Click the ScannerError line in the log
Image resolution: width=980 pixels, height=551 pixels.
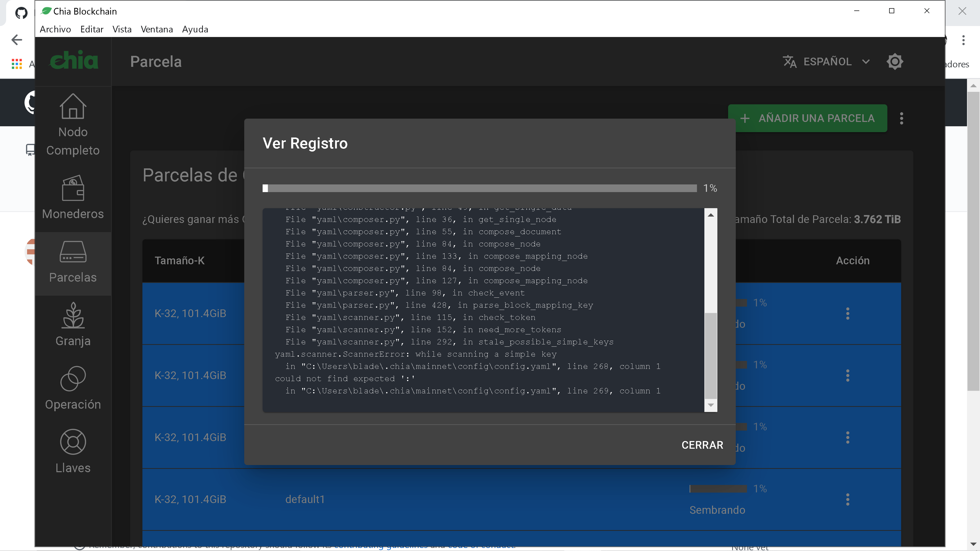point(415,354)
